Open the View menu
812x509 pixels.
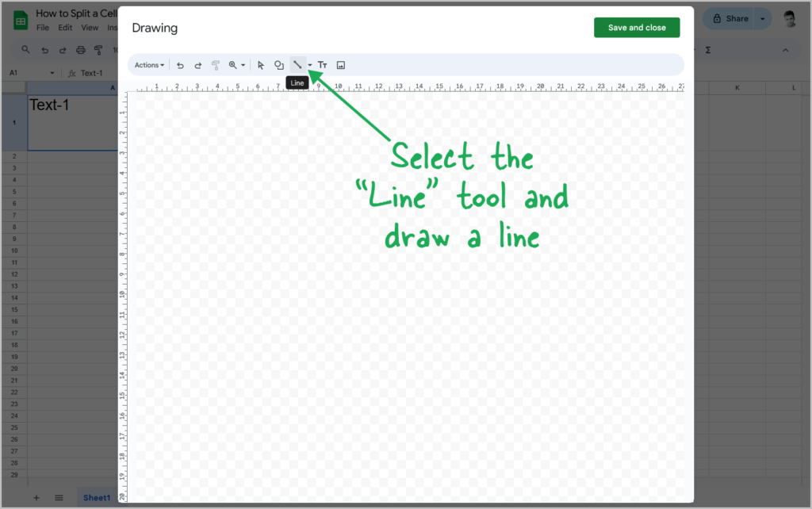pos(90,28)
